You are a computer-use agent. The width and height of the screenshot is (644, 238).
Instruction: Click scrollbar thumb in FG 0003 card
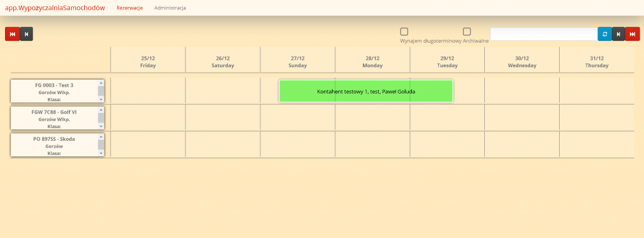pyautogui.click(x=101, y=90)
